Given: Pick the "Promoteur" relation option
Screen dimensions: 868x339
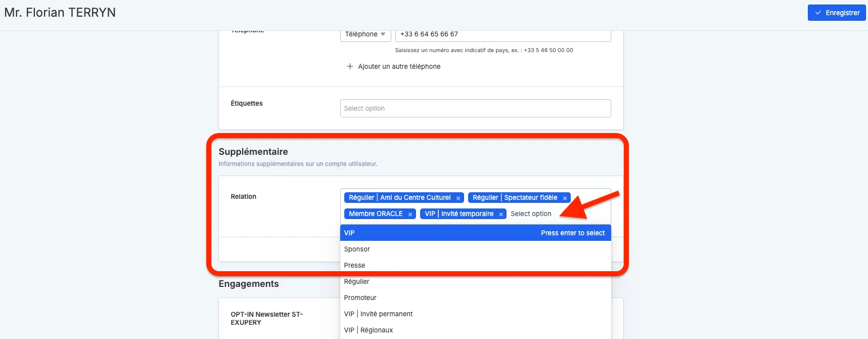Looking at the screenshot, I should pyautogui.click(x=475, y=298).
